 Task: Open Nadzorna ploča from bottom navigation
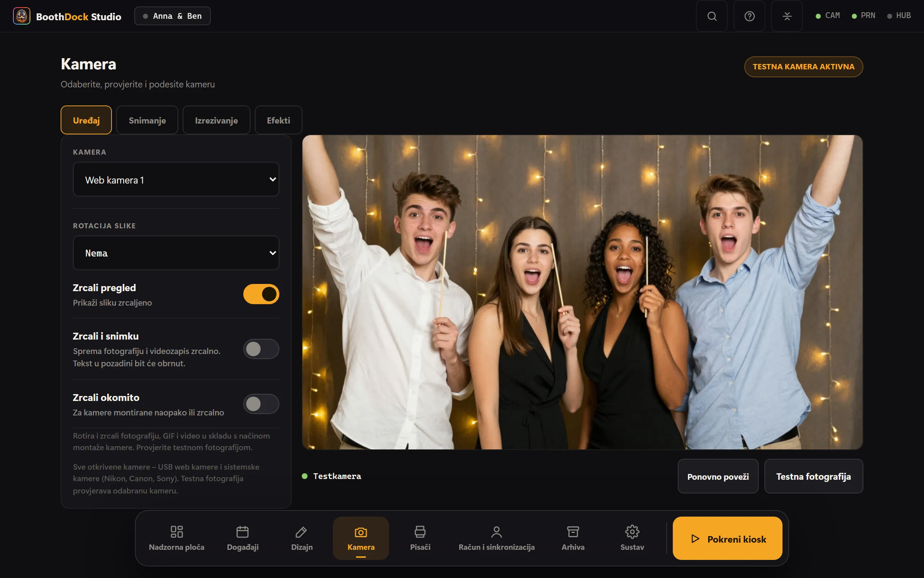click(x=176, y=538)
